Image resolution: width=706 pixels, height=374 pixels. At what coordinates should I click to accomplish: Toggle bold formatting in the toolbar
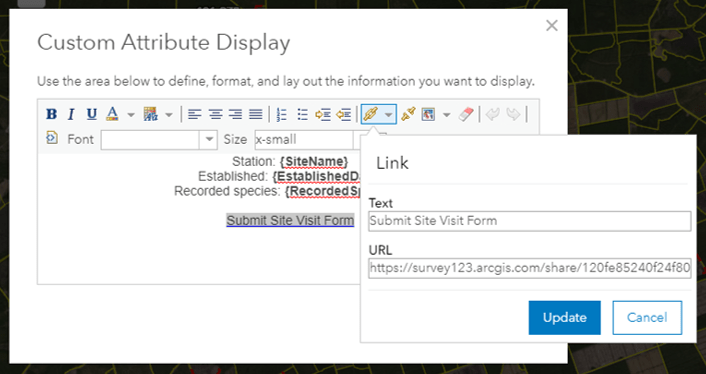coord(51,114)
